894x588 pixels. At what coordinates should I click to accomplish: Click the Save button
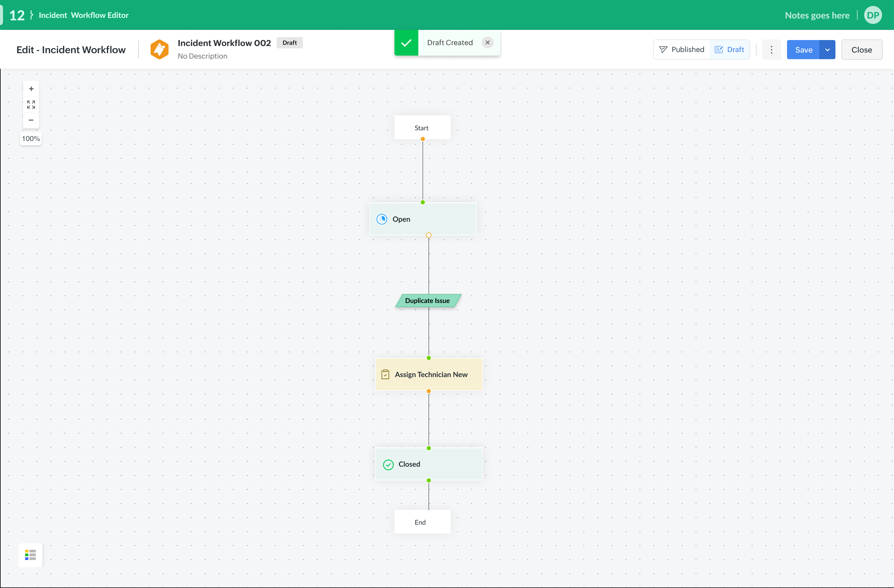click(x=803, y=50)
